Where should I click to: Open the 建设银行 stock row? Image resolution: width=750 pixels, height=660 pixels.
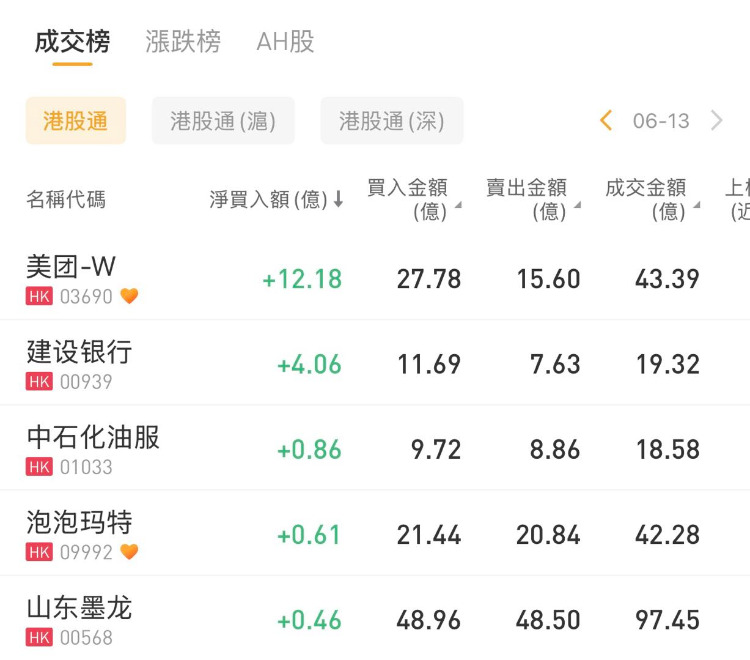coord(375,363)
